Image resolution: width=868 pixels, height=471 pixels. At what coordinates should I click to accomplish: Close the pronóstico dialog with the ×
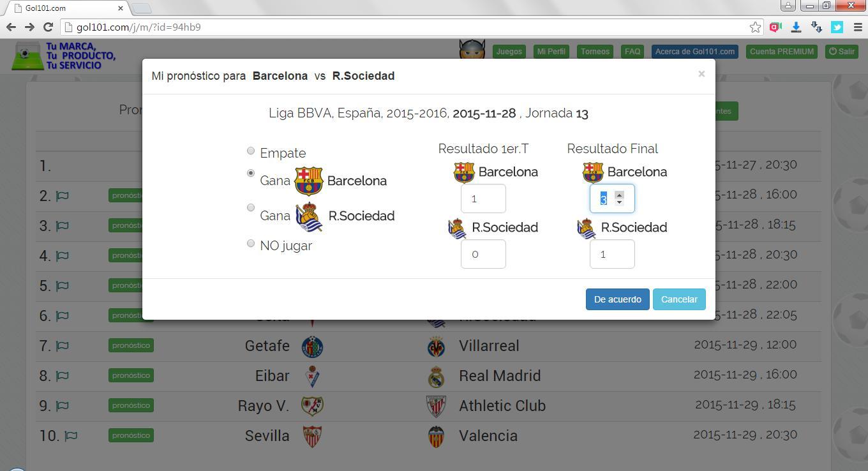pos(701,74)
